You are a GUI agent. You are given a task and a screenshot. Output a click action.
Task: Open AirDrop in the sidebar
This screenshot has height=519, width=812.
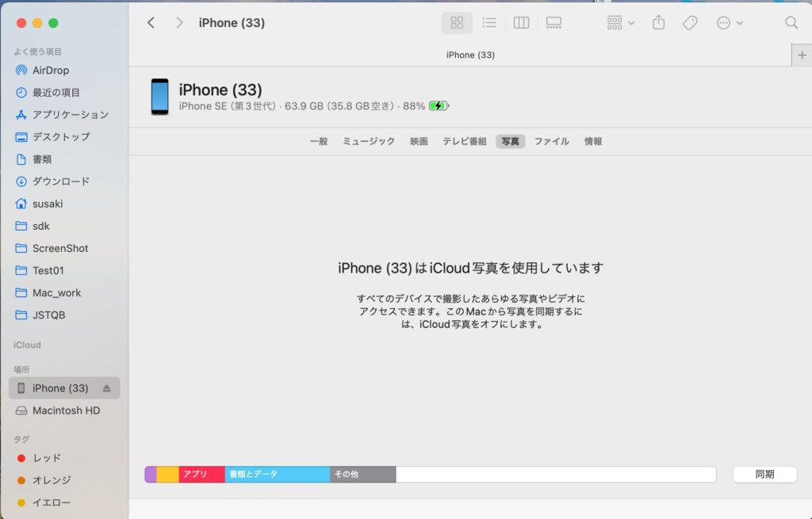click(64, 70)
